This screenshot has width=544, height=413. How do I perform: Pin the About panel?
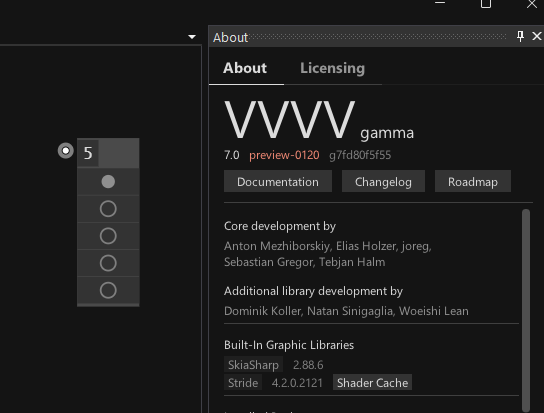click(x=520, y=36)
